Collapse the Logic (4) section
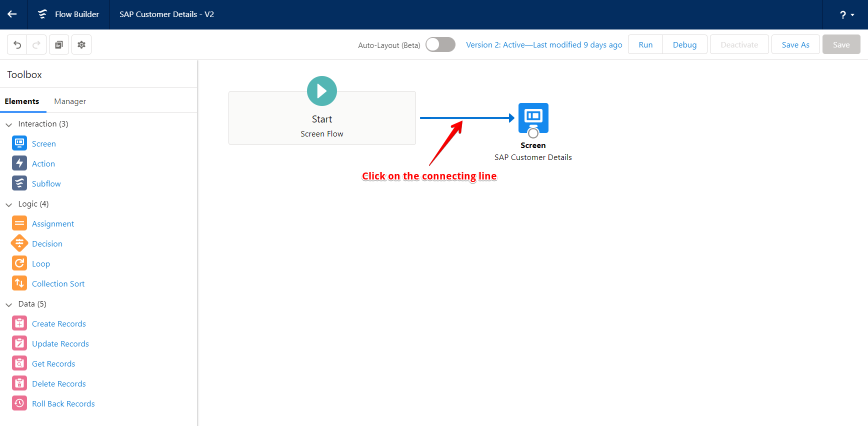The image size is (868, 426). pos(9,204)
